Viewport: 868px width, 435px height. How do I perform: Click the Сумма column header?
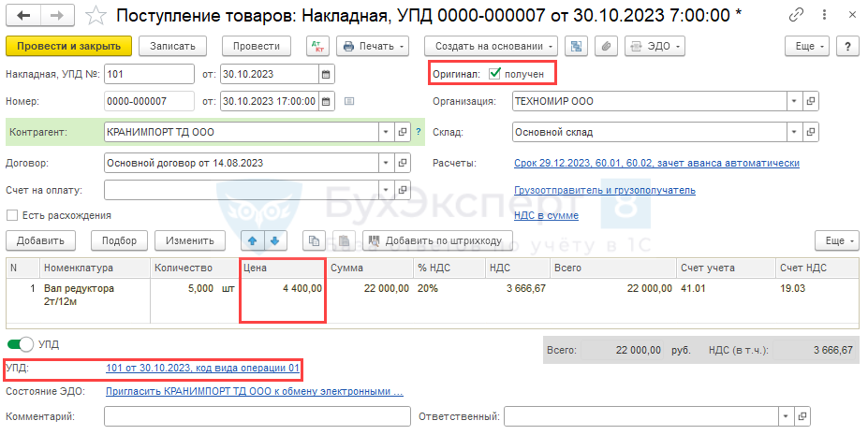pyautogui.click(x=371, y=268)
